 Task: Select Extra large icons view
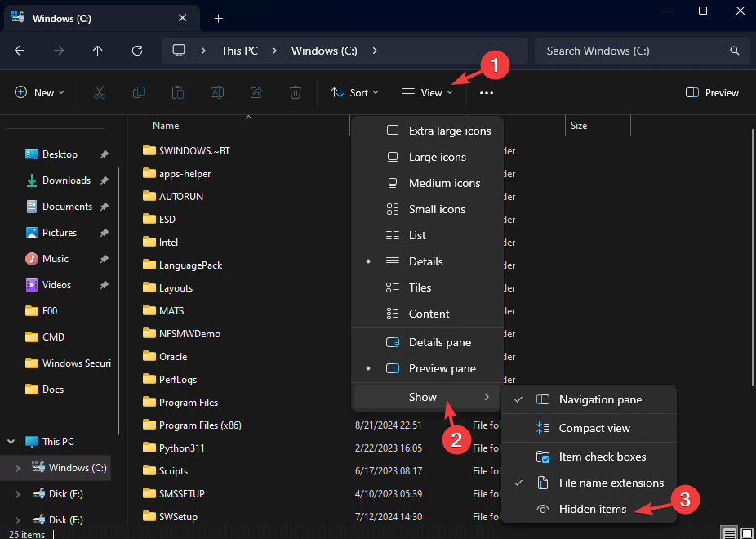(x=427, y=131)
